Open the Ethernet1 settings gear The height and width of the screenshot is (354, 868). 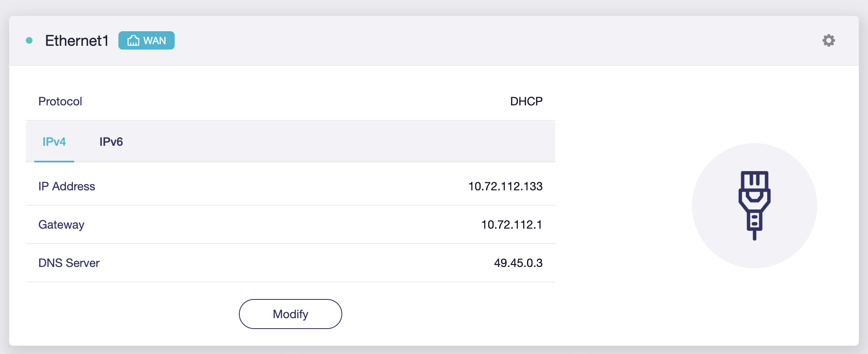coord(828,40)
